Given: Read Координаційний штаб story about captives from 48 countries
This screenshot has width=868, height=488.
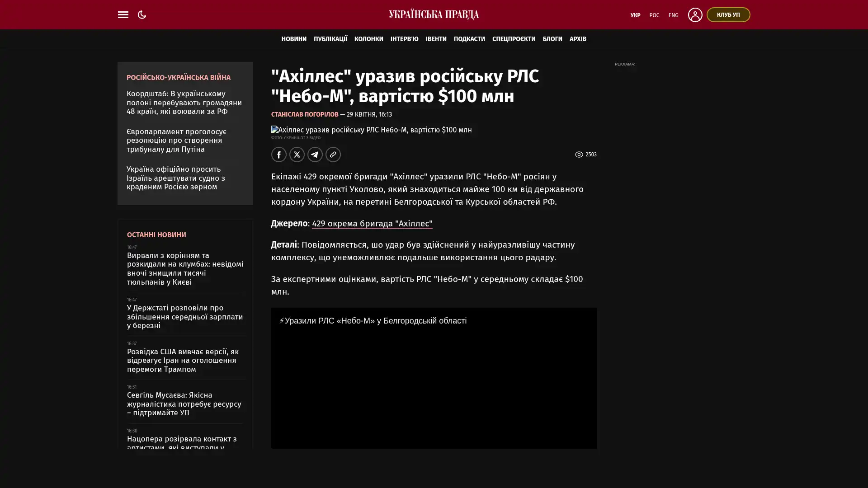Looking at the screenshot, I should tap(184, 103).
